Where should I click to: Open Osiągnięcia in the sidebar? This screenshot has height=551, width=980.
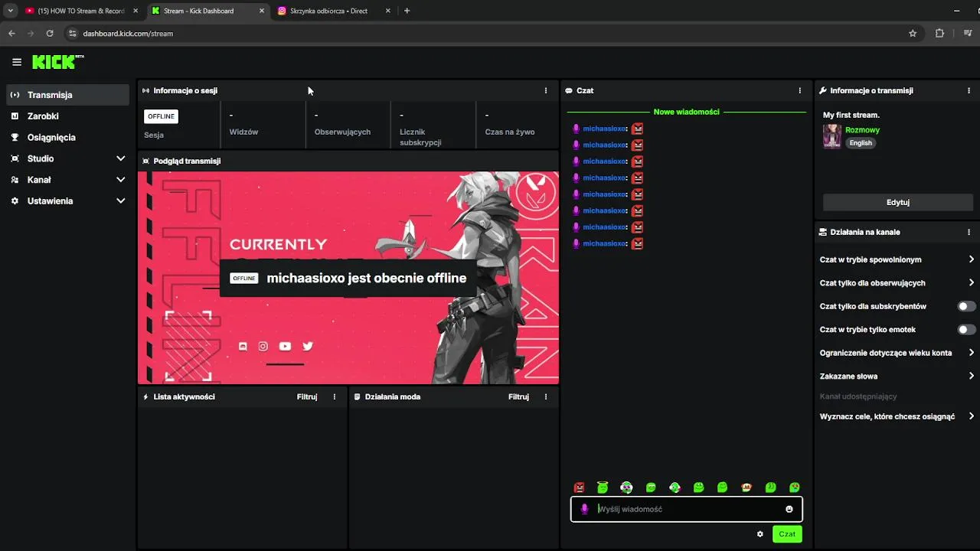point(67,137)
